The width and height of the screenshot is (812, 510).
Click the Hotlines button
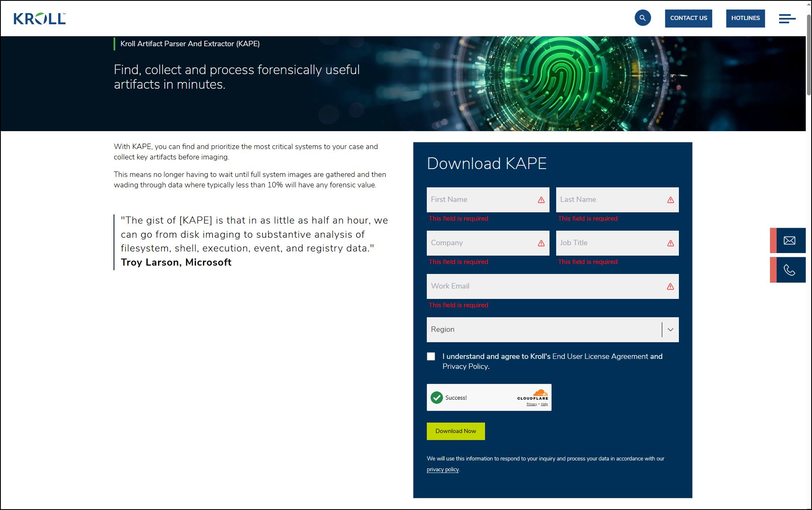coord(745,18)
